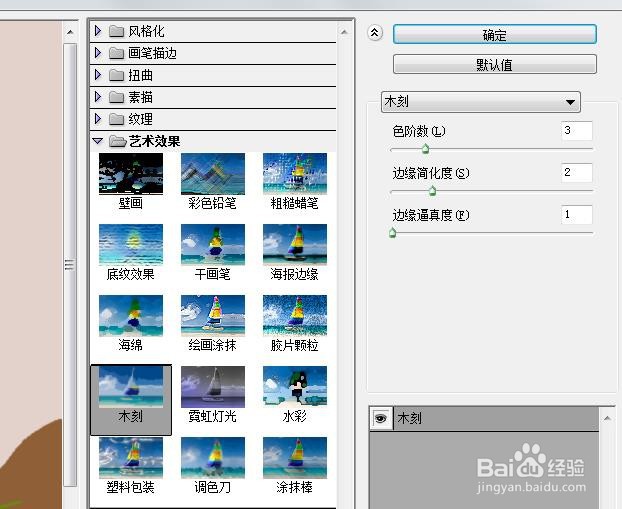Select the 海报边缘 filter thumbnail
This screenshot has width=622, height=509.
click(295, 245)
